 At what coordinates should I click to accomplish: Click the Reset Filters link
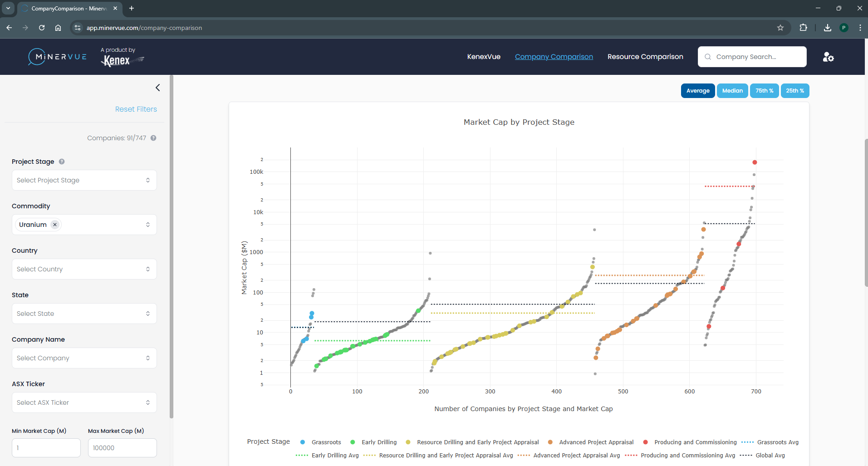[x=136, y=109]
